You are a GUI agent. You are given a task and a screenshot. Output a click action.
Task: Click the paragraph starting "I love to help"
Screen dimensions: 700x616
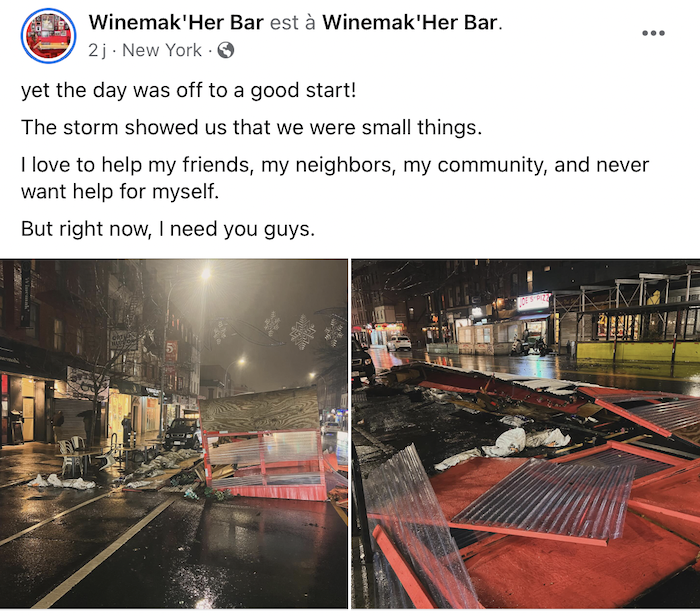(335, 178)
